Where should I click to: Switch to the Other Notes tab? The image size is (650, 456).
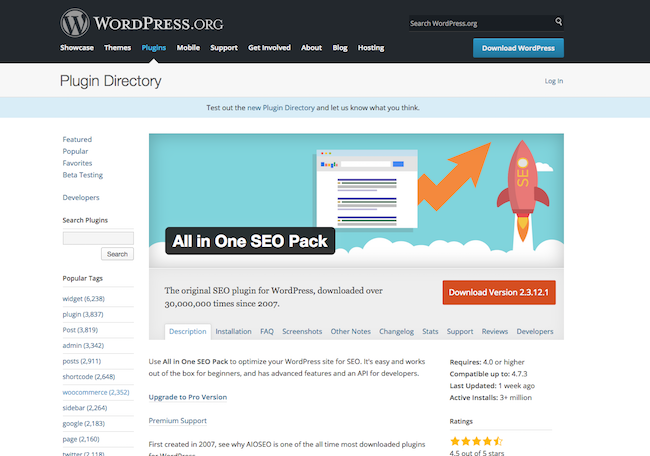351,332
